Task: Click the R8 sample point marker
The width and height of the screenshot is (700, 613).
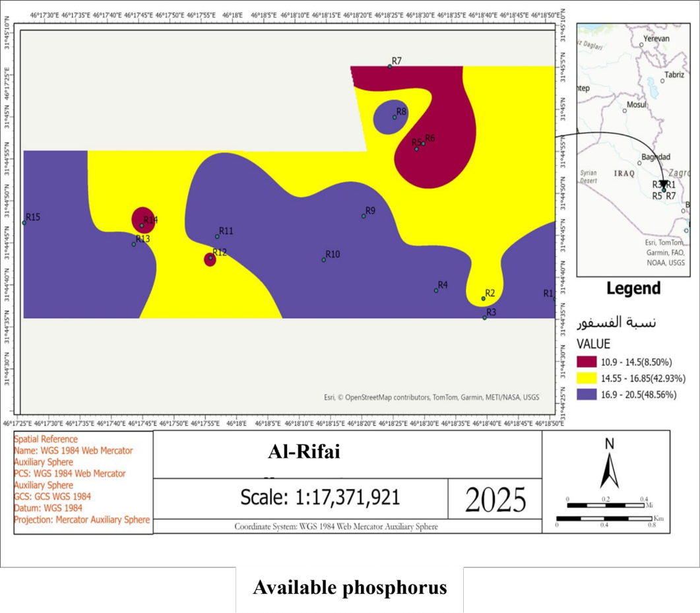Action: pos(395,117)
